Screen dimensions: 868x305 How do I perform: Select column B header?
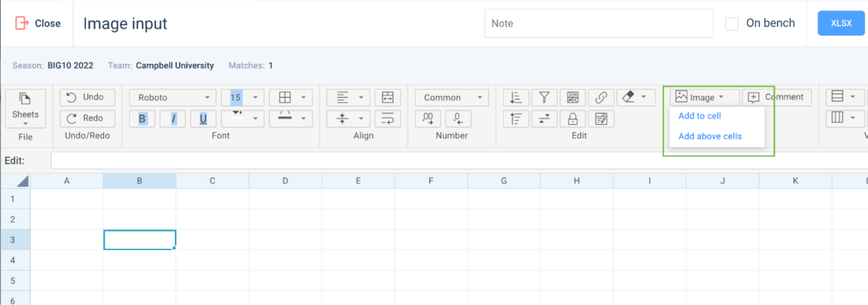(139, 181)
